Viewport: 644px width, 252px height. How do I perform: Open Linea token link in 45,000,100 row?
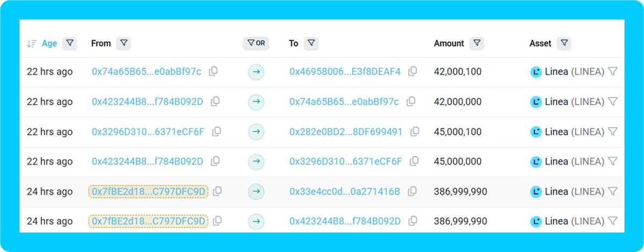pyautogui.click(x=568, y=131)
